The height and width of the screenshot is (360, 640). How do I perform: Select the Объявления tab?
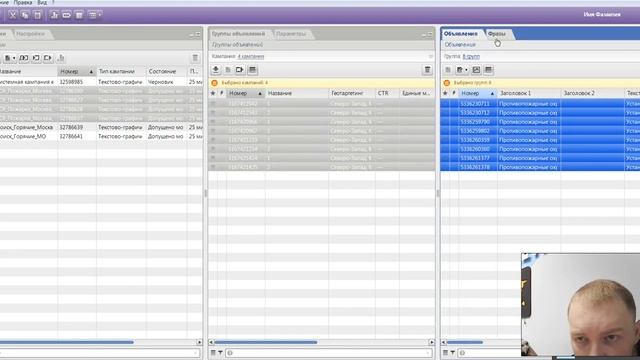[461, 34]
